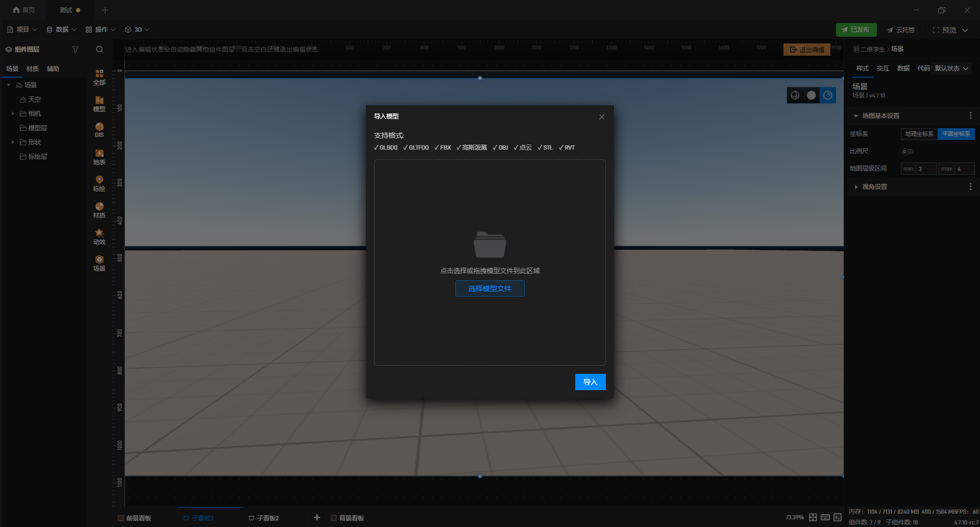This screenshot has width=980, height=527.
Task: Collapse the 场景 root tree node
Action: click(9, 85)
